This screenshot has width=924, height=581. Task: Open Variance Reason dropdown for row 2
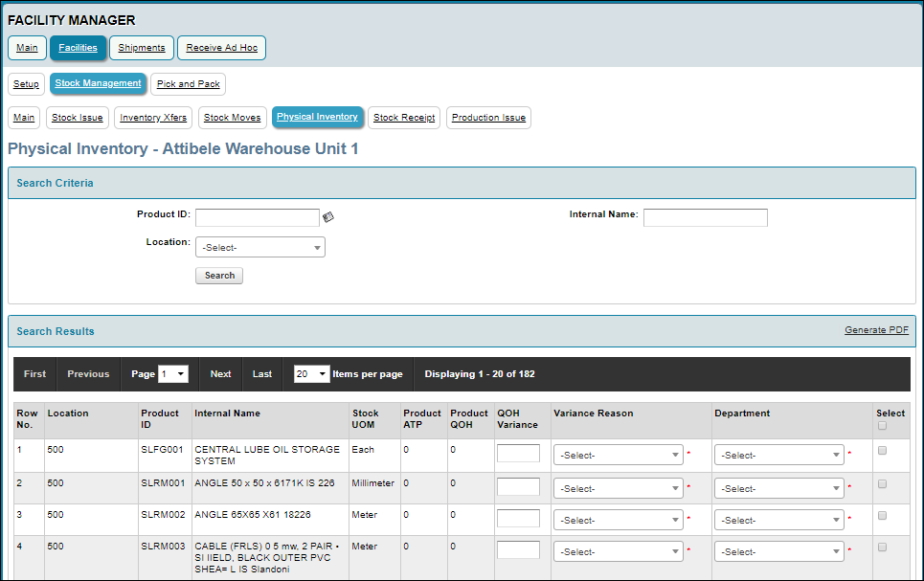click(618, 488)
